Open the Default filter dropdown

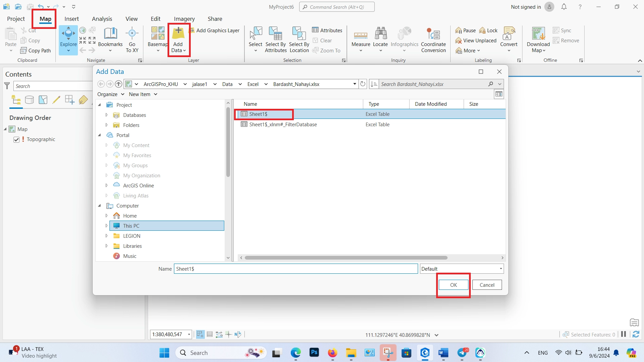click(x=462, y=269)
